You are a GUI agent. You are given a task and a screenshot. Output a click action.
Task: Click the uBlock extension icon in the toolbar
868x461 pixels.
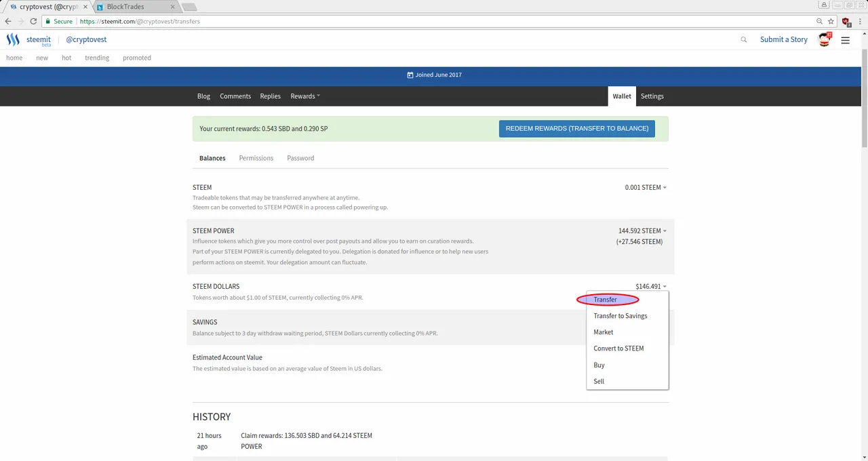(x=846, y=22)
